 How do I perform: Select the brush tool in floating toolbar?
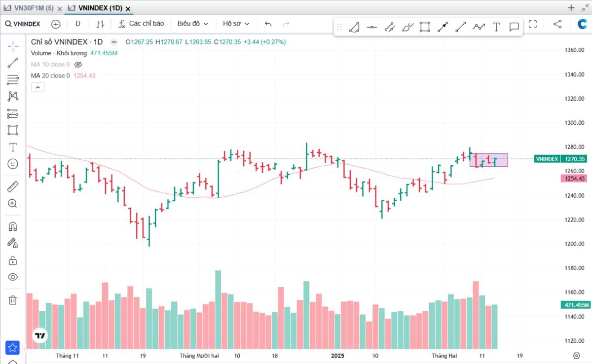click(407, 27)
